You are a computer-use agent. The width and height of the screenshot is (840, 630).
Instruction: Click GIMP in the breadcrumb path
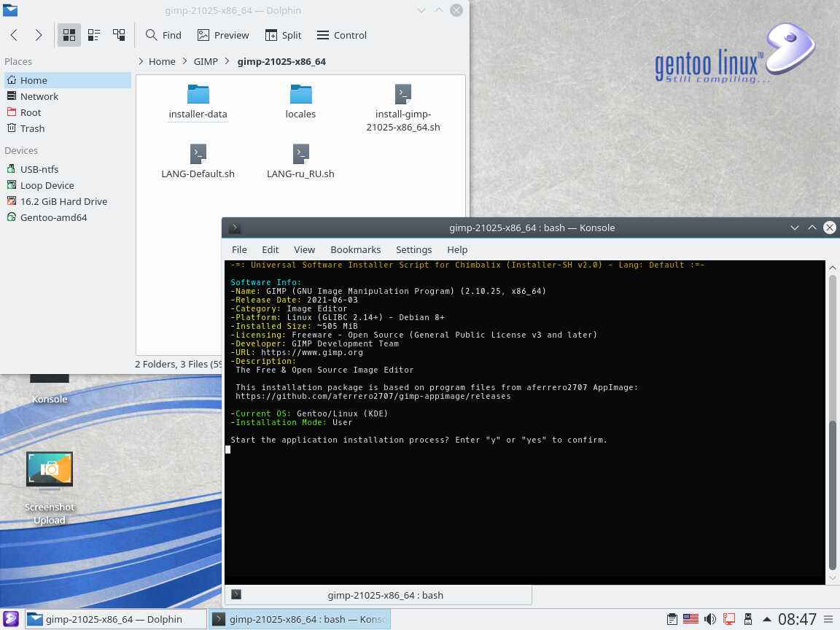coord(206,61)
